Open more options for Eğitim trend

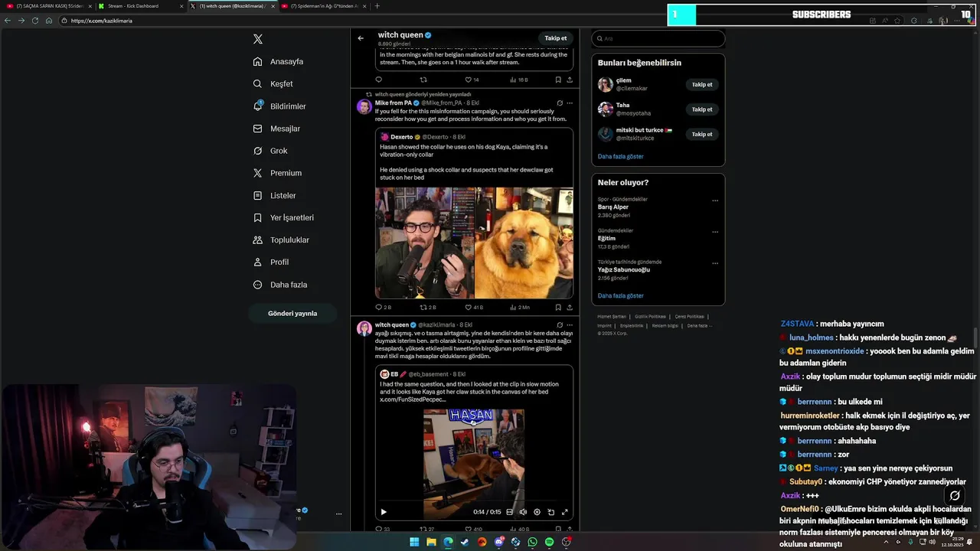click(x=715, y=232)
